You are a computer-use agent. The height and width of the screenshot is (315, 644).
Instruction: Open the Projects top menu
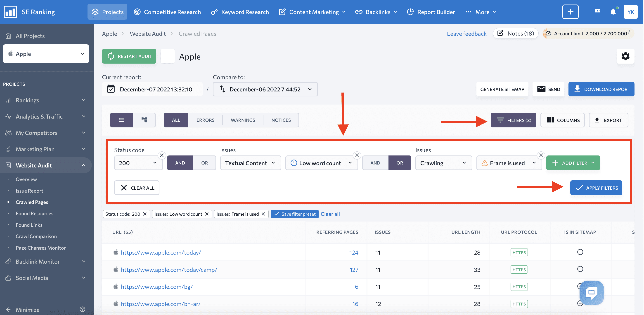107,12
